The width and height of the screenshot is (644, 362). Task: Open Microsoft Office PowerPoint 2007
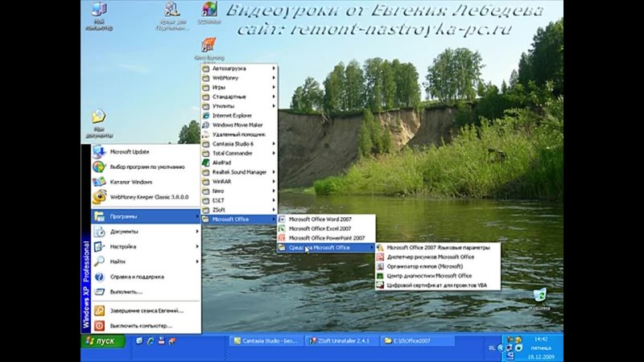pyautogui.click(x=326, y=238)
